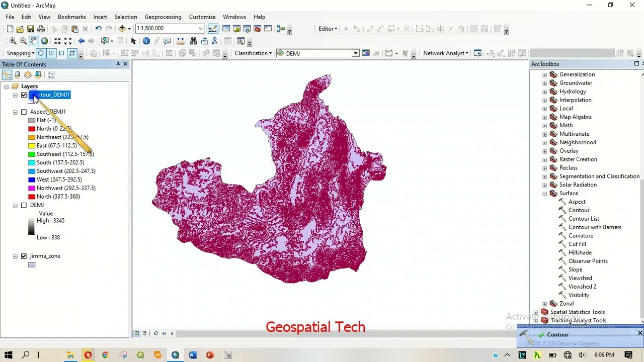Open the Curvature tool
Screen dimensions: 644x362
[x=581, y=236]
